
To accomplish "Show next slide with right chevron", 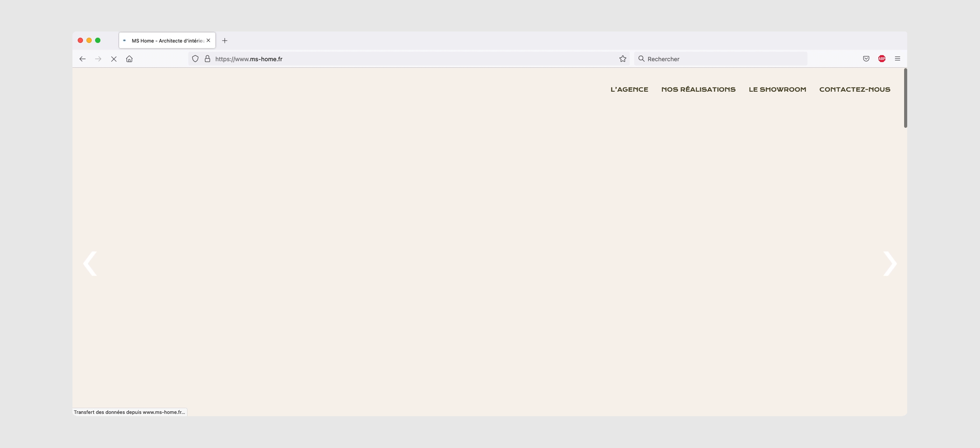I will pyautogui.click(x=890, y=263).
